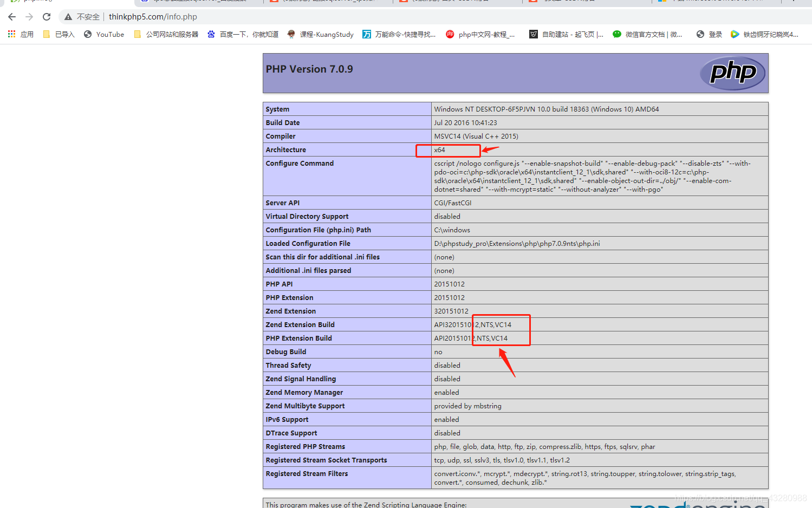Select the CGI/FastCGI value
The height and width of the screenshot is (508, 812).
pyautogui.click(x=453, y=203)
